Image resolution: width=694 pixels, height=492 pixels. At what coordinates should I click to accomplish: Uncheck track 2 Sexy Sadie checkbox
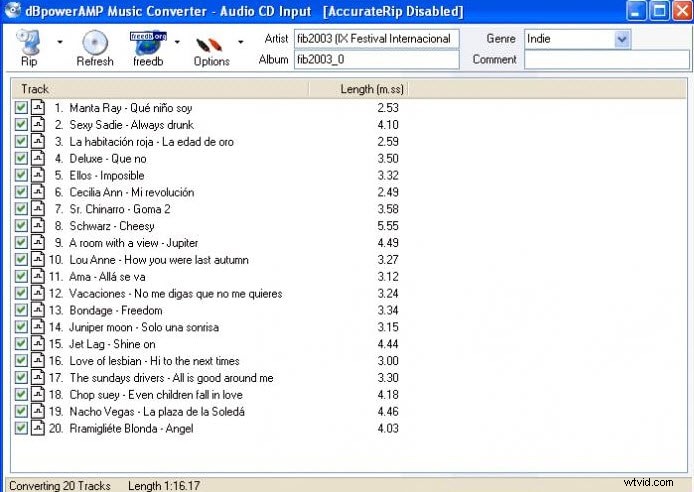(x=21, y=124)
